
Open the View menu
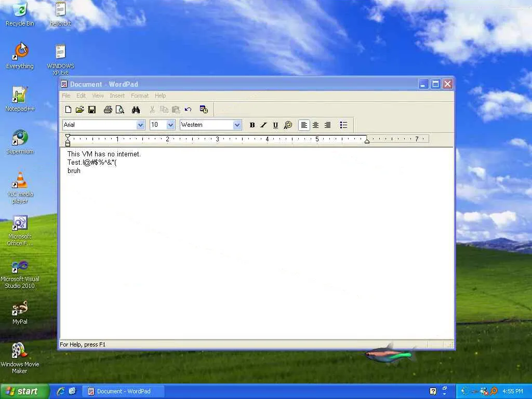point(98,96)
